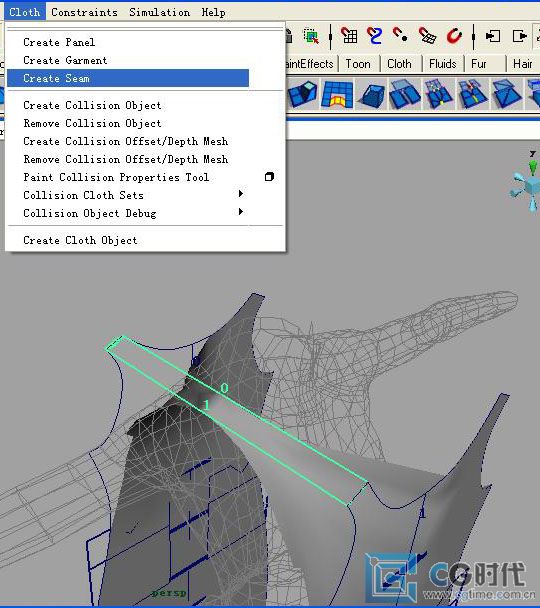Enable Snap to points magnet icon
540x608 pixels.
(x=400, y=35)
